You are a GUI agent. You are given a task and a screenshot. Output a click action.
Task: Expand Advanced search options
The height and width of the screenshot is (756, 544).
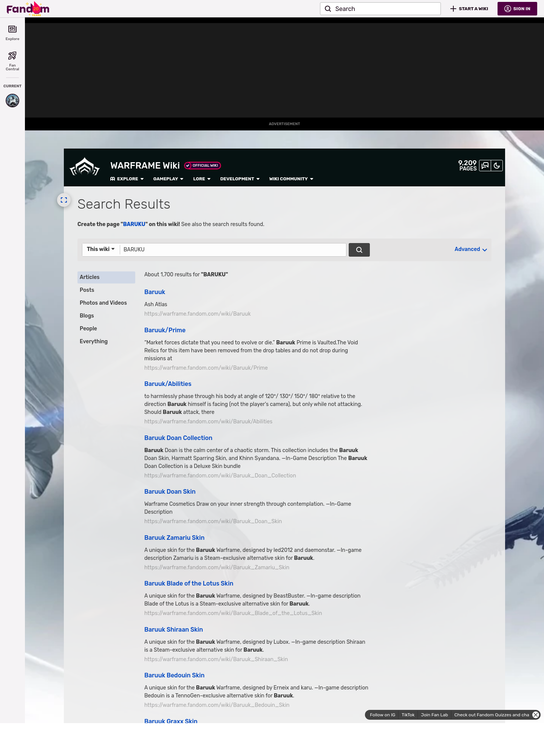tap(471, 249)
